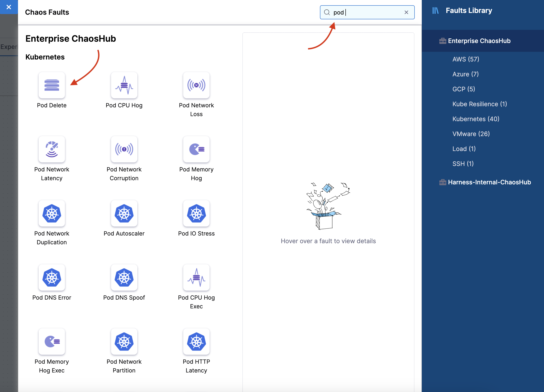Click 'Hover over a fault to view details' text
This screenshot has width=544, height=392.
328,241
